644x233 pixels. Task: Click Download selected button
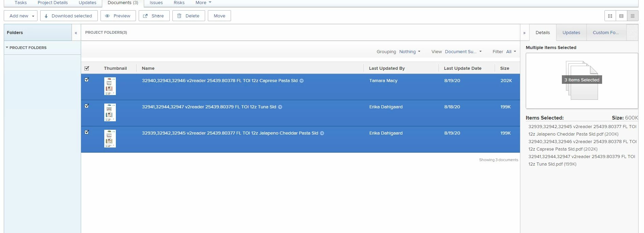tap(69, 16)
